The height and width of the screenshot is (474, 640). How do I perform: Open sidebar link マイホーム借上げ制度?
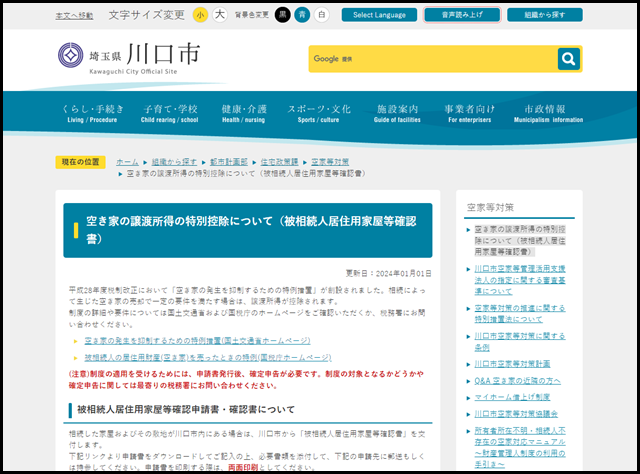pos(512,397)
